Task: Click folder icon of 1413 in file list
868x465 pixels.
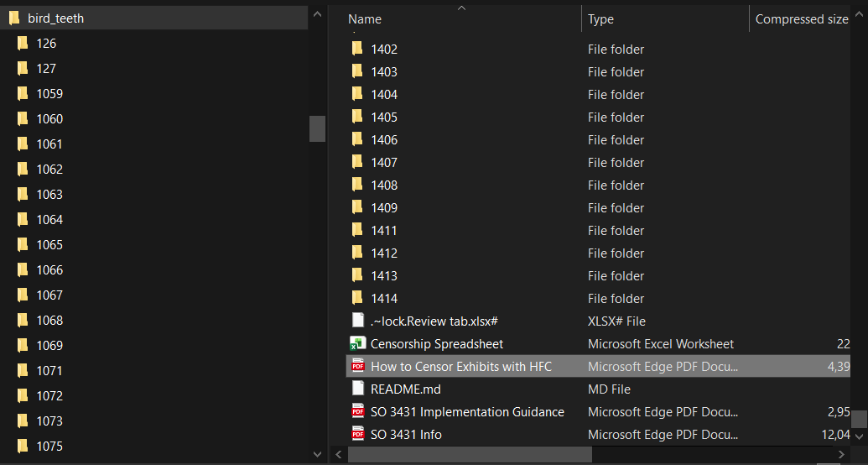Action: click(x=357, y=275)
